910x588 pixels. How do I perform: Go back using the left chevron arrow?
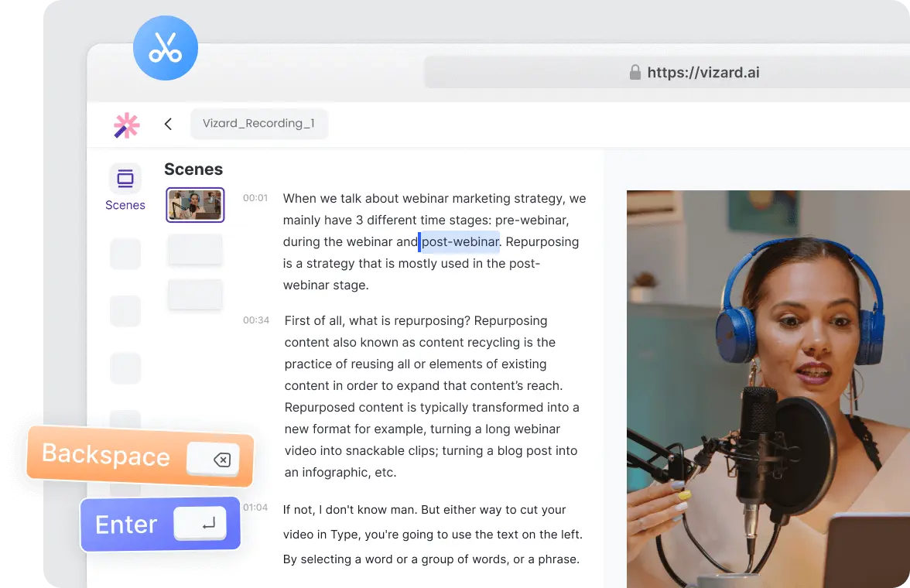click(169, 124)
